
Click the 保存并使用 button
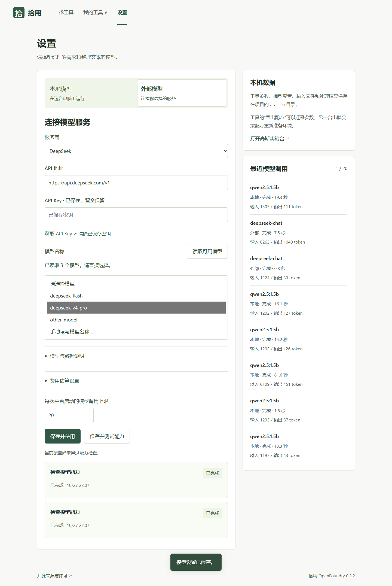[63, 436]
